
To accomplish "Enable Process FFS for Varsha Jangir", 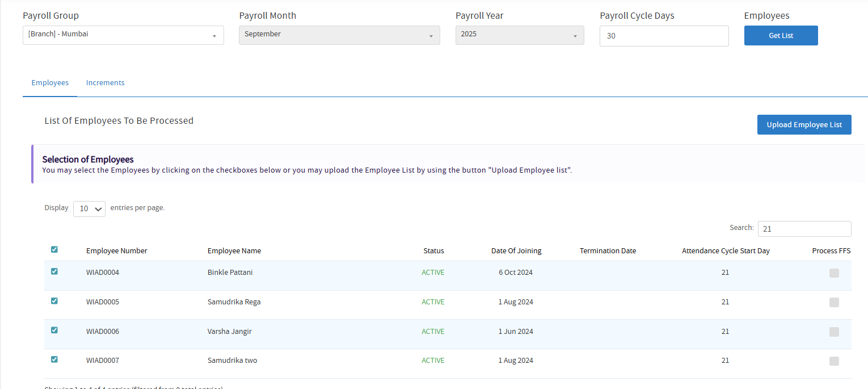I will click(x=834, y=332).
